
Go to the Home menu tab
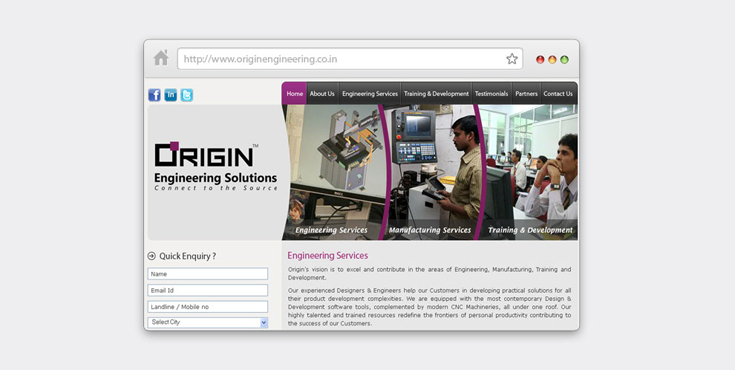click(x=294, y=93)
